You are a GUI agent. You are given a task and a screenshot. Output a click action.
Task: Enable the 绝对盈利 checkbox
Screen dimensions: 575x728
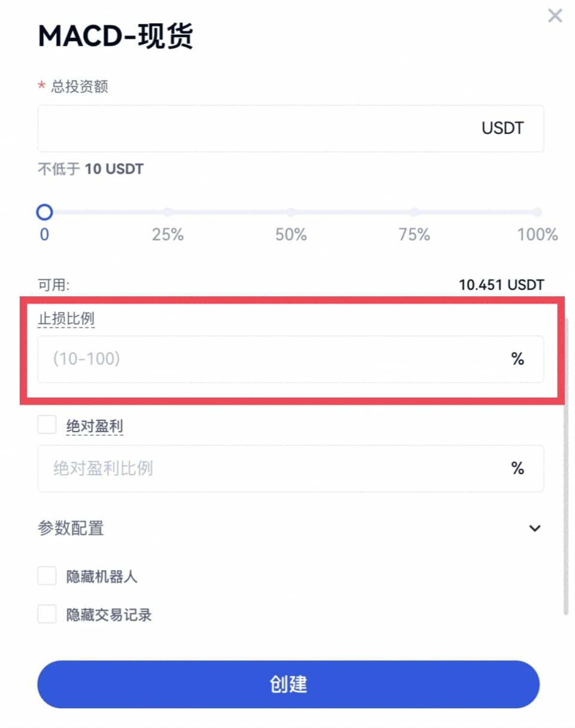click(x=47, y=425)
